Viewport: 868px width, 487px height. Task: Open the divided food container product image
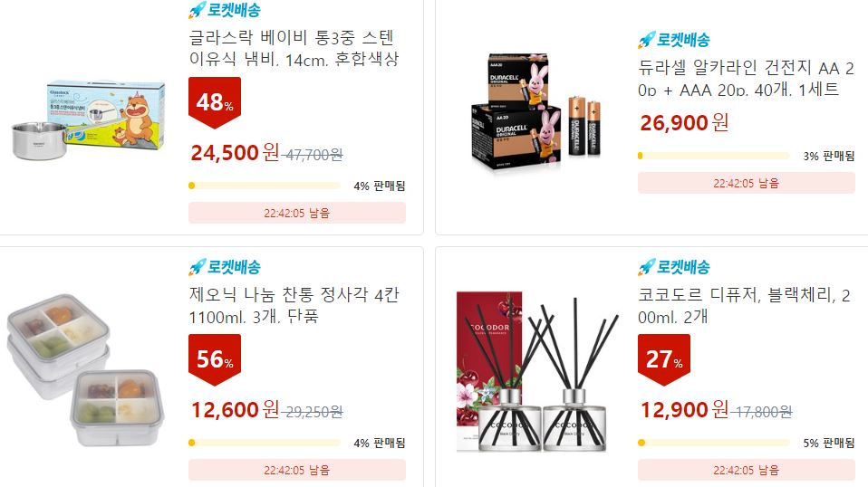[x=84, y=370]
